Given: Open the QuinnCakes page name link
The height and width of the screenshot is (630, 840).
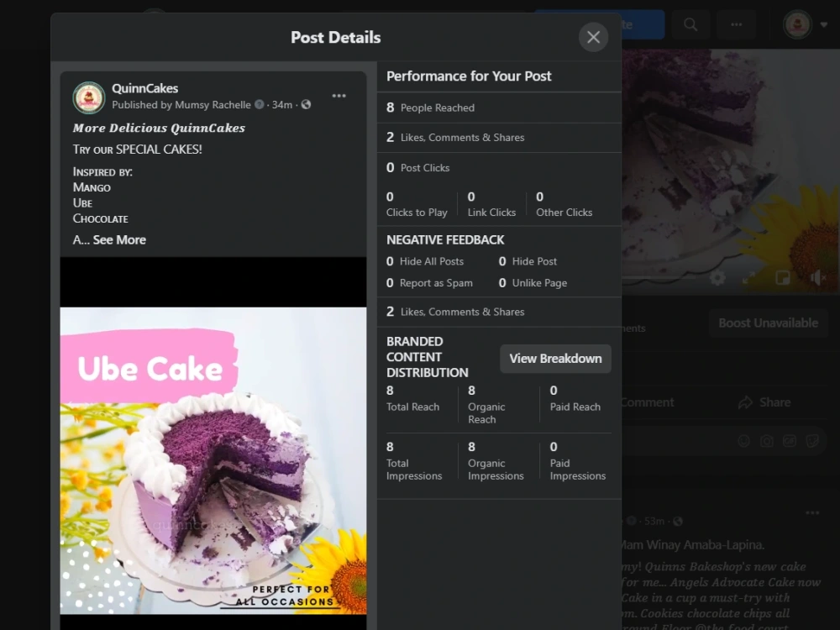Looking at the screenshot, I should click(x=144, y=88).
